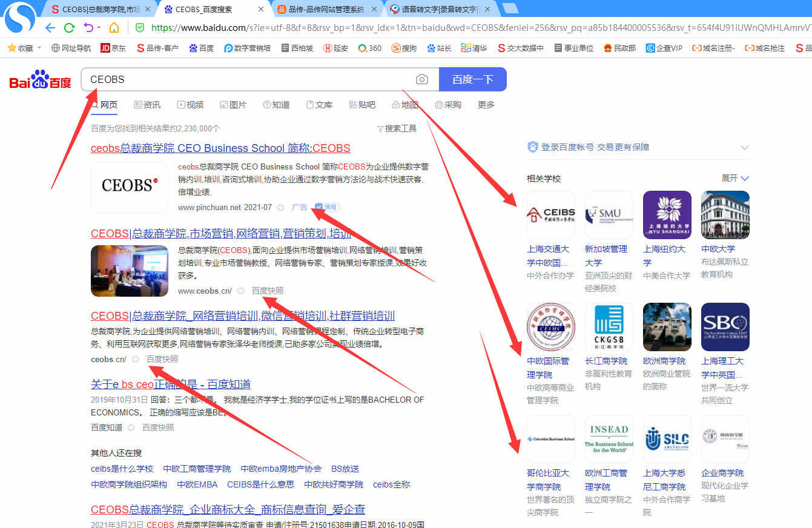Image resolution: width=812 pixels, height=528 pixels.
Task: Reload the page with the green refresh icon
Action: pyautogui.click(x=69, y=28)
